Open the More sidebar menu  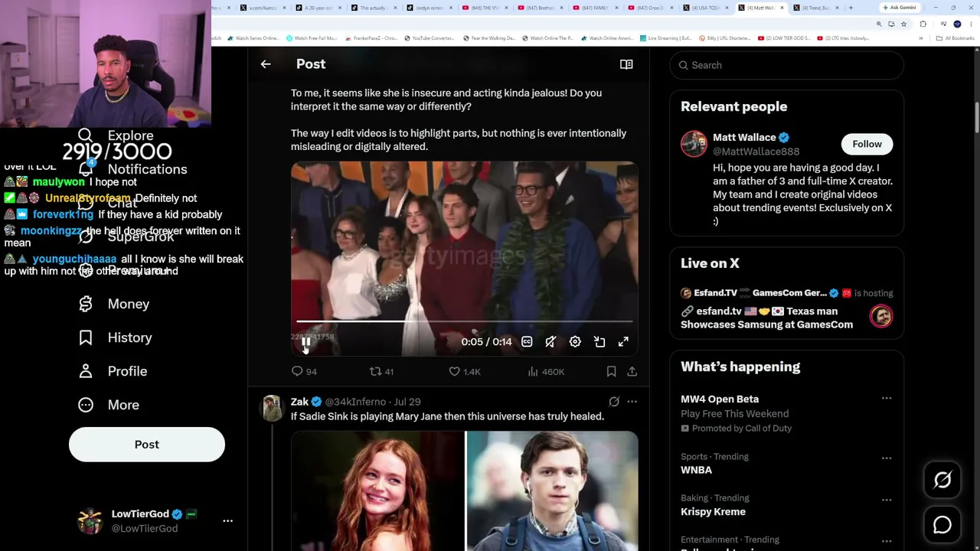(109, 405)
